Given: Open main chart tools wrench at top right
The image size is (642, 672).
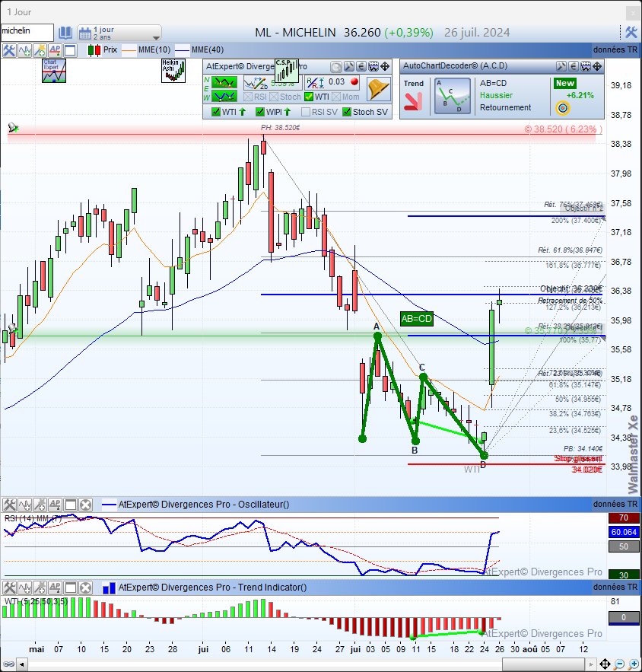Looking at the screenshot, I should [631, 32].
